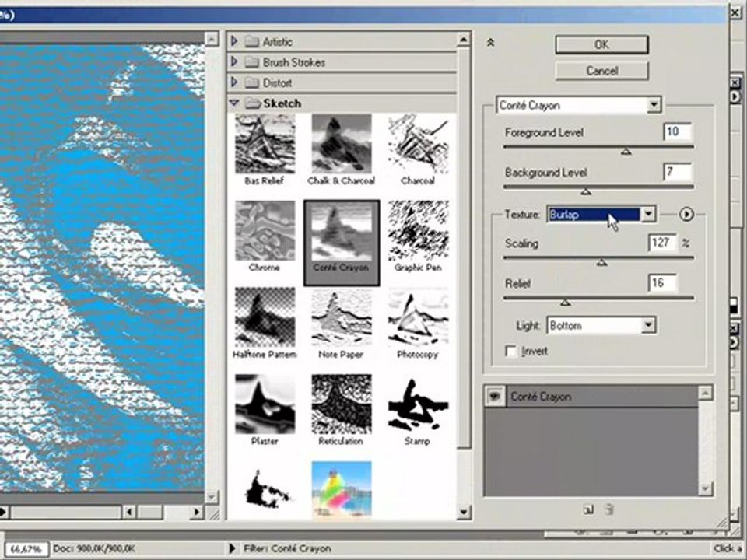Choose the Reticulation filter thumbnail
Screen dimensions: 747x560
(x=341, y=404)
